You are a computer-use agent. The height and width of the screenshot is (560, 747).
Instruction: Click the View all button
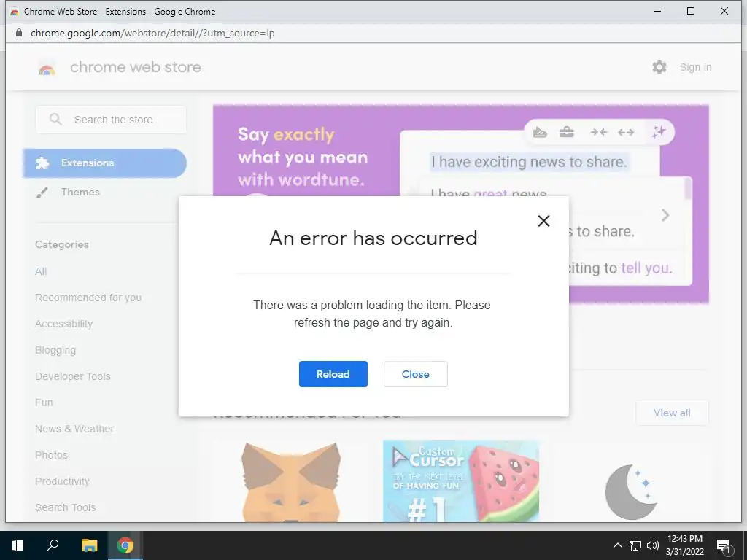[672, 413]
